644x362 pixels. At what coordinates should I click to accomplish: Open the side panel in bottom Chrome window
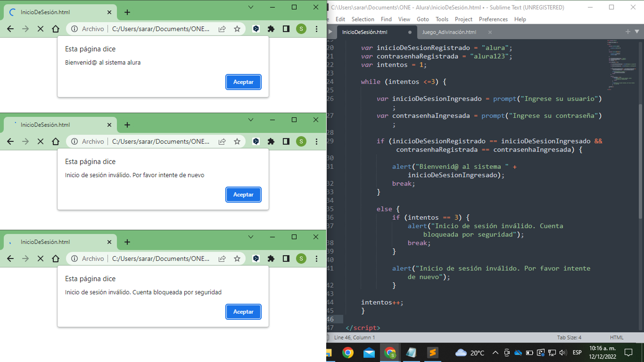(x=286, y=259)
